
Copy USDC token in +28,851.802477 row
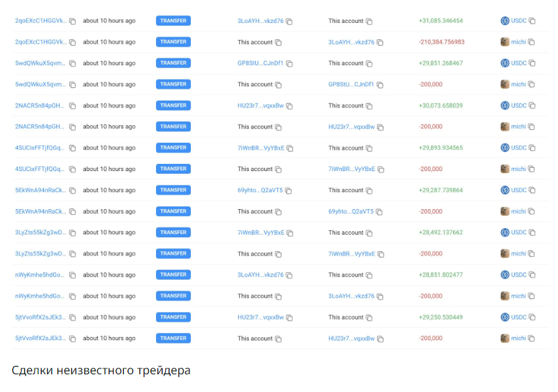pyautogui.click(x=532, y=275)
